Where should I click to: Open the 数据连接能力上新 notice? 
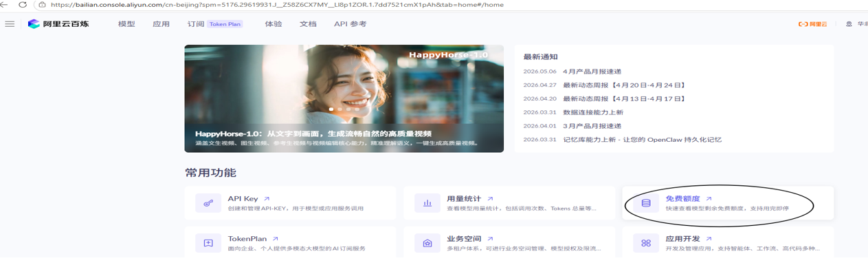coord(593,112)
